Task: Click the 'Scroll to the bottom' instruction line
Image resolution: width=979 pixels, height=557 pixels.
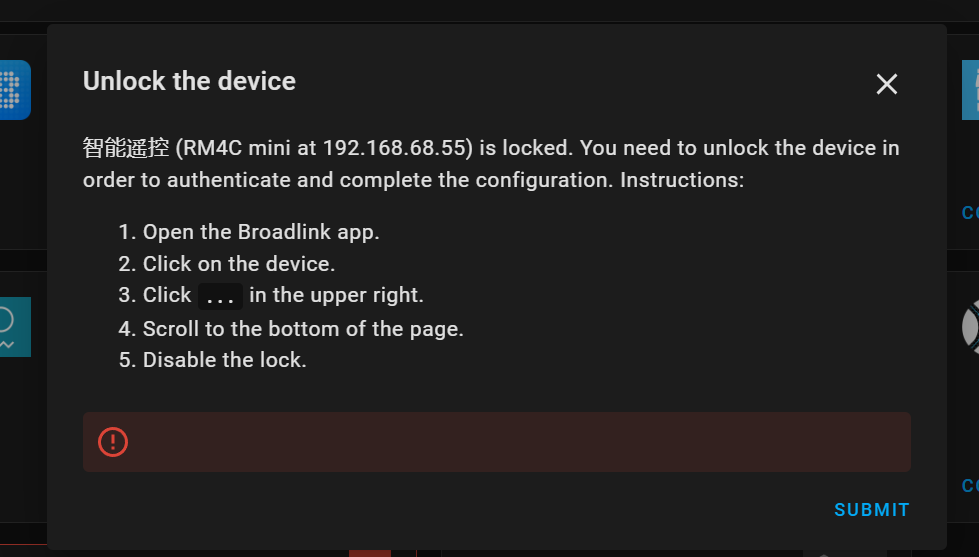Action: 303,329
